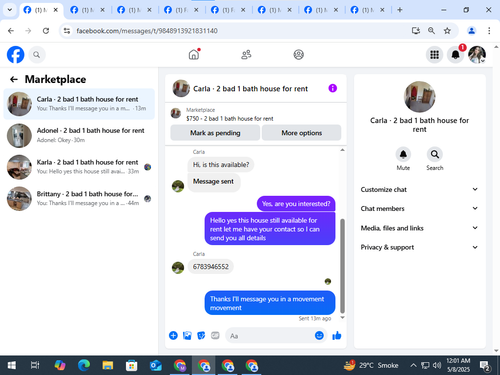This screenshot has height=375, width=500.
Task: Search in conversation using magnifier icon
Action: click(x=435, y=154)
